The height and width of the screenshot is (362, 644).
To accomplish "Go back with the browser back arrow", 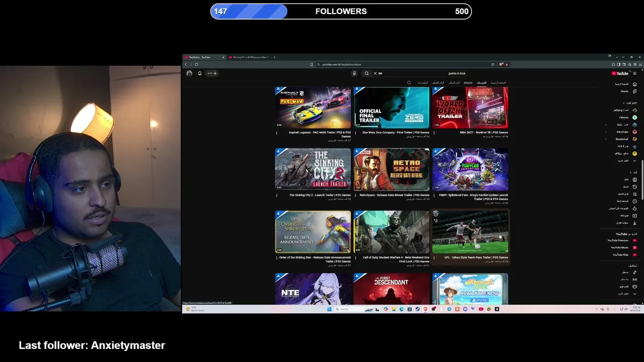I will pos(186,64).
